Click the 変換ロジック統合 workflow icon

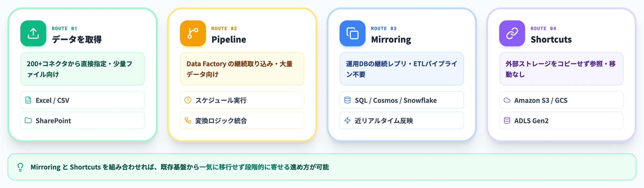pos(188,120)
